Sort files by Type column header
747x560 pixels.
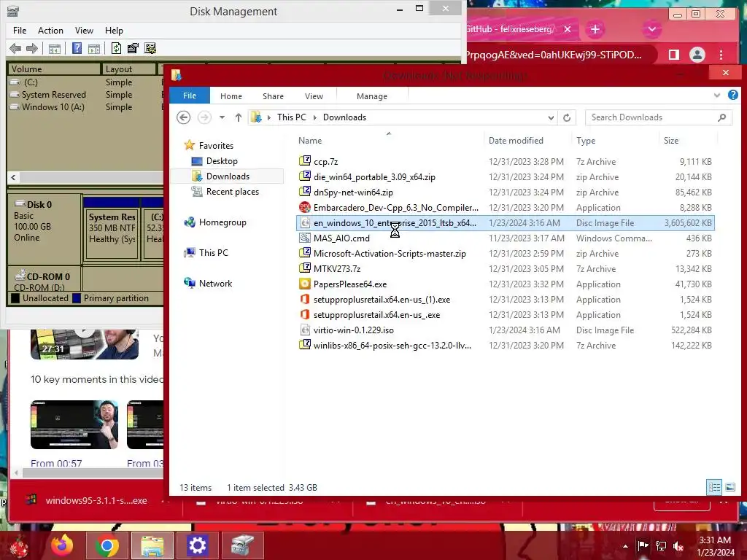[x=616, y=141]
